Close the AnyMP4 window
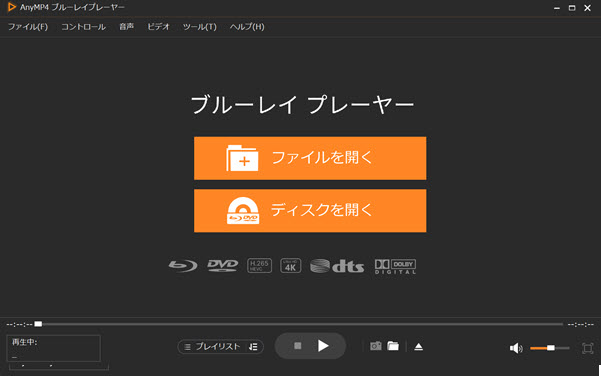 pos(587,8)
